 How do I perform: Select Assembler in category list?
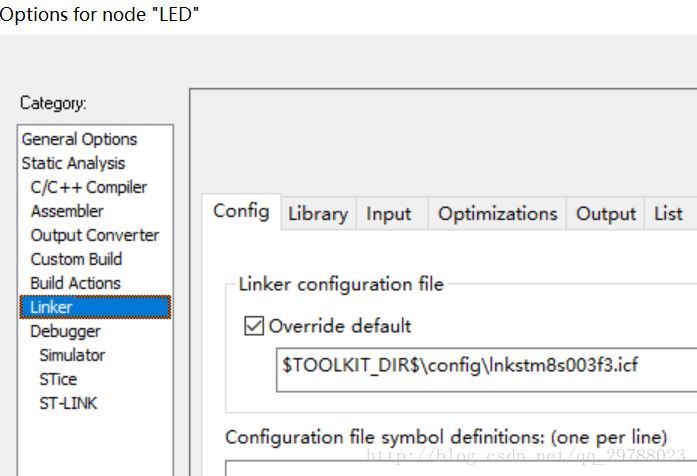pos(67,211)
